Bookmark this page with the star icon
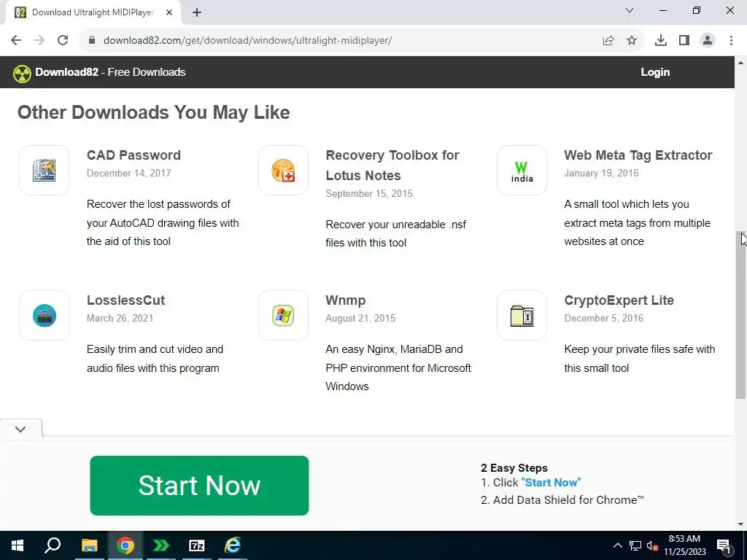 (x=632, y=41)
